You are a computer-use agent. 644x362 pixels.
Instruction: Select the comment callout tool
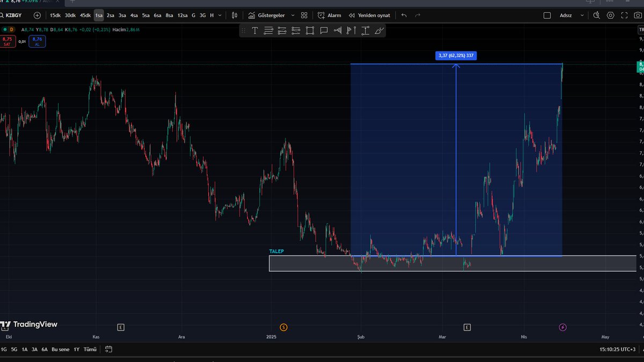(x=324, y=31)
